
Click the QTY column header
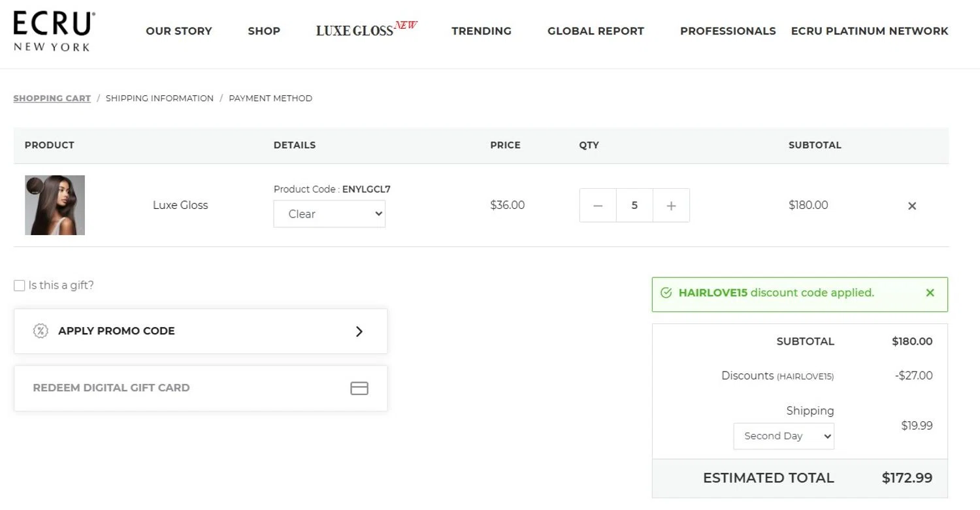point(589,145)
